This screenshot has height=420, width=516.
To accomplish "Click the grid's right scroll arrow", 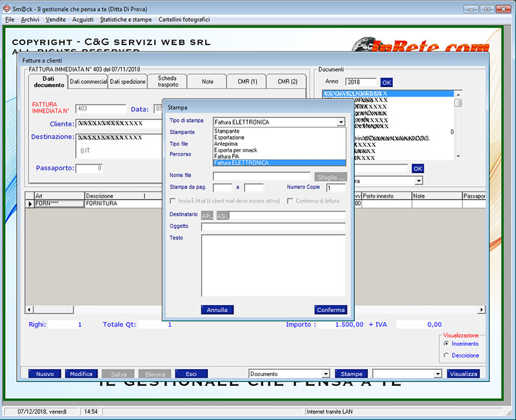I will coord(481,310).
